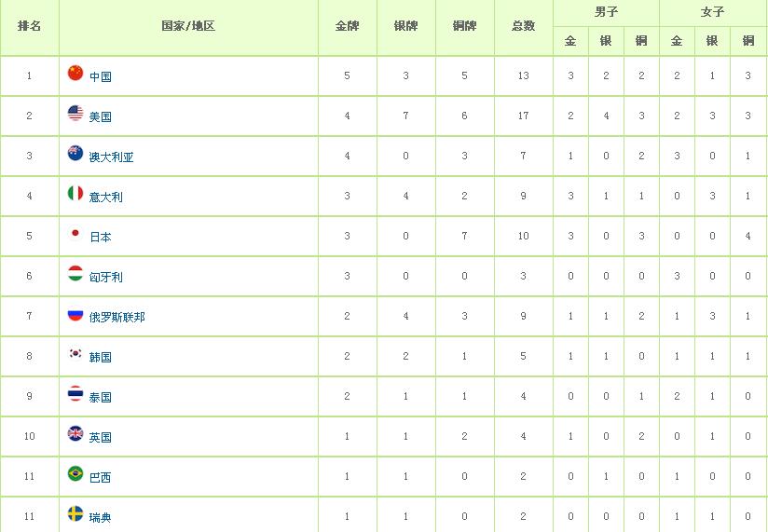The height and width of the screenshot is (532, 768).
Task: Click the Thailand flag icon
Action: coord(75,393)
